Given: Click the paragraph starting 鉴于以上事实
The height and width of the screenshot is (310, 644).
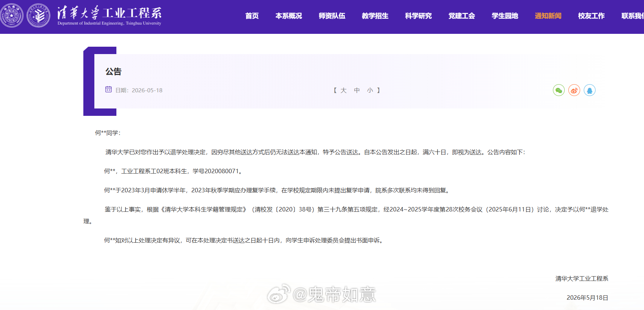Looking at the screenshot, I should tap(346, 215).
